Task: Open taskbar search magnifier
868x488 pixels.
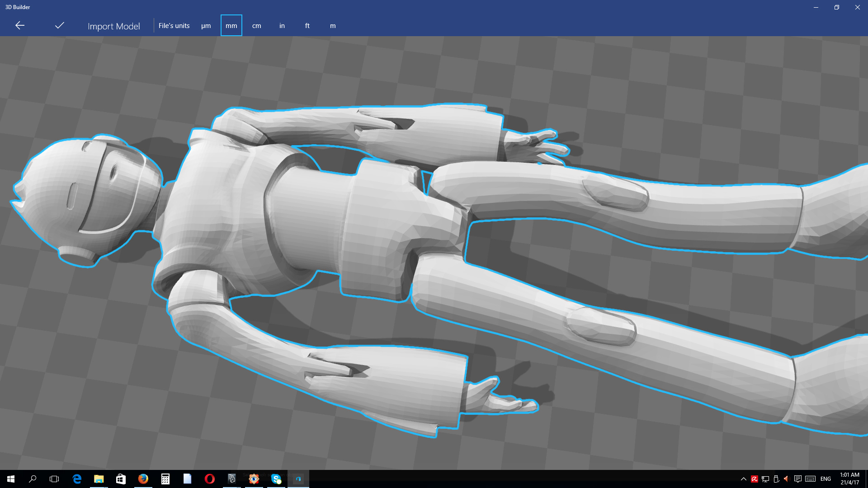Action: [x=33, y=479]
